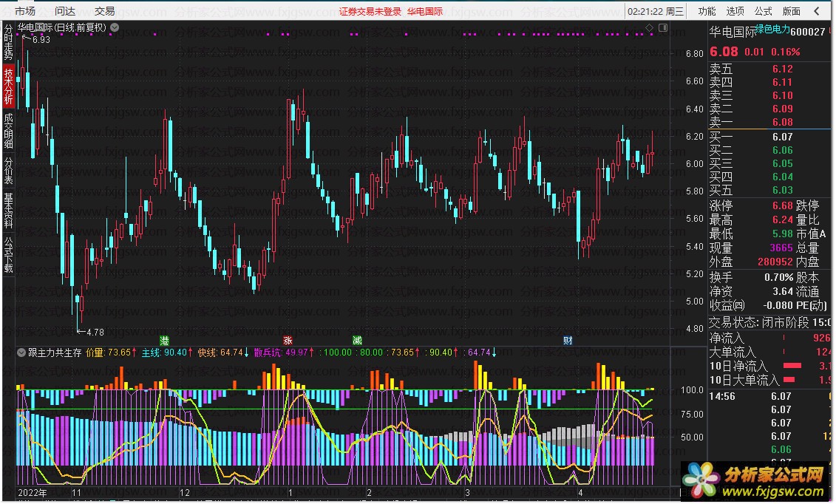Click the 现量 value 3665

781,248
